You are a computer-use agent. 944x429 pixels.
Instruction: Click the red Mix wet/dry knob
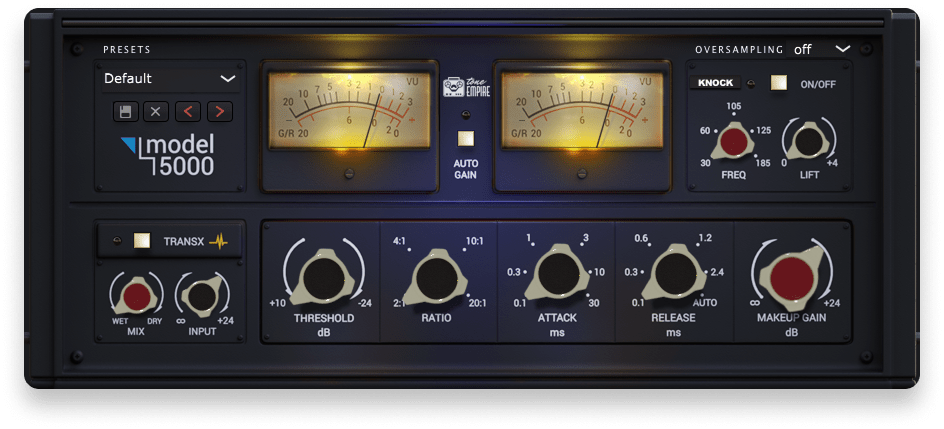click(x=136, y=296)
